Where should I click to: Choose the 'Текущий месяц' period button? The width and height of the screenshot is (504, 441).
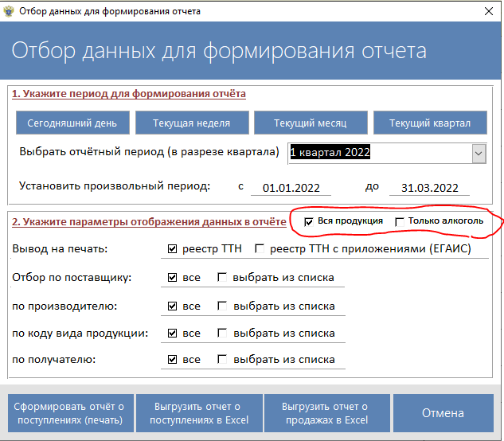click(x=311, y=123)
